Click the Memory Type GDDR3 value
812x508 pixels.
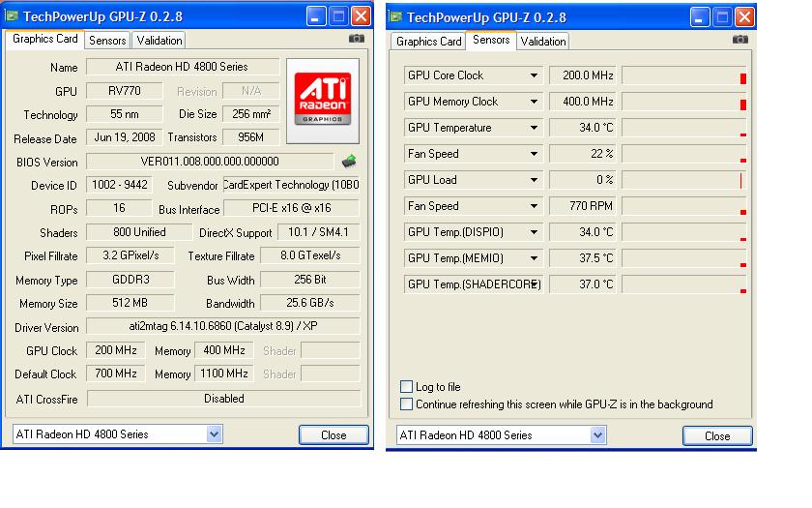(130, 280)
